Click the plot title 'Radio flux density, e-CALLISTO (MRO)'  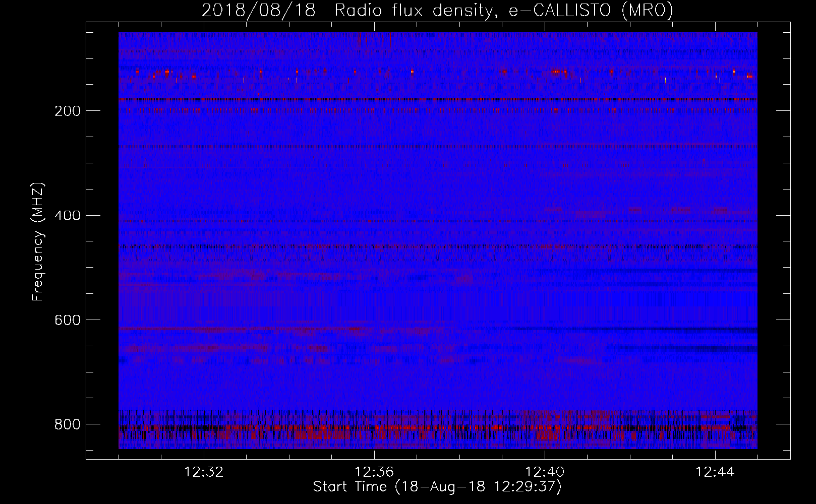click(503, 10)
